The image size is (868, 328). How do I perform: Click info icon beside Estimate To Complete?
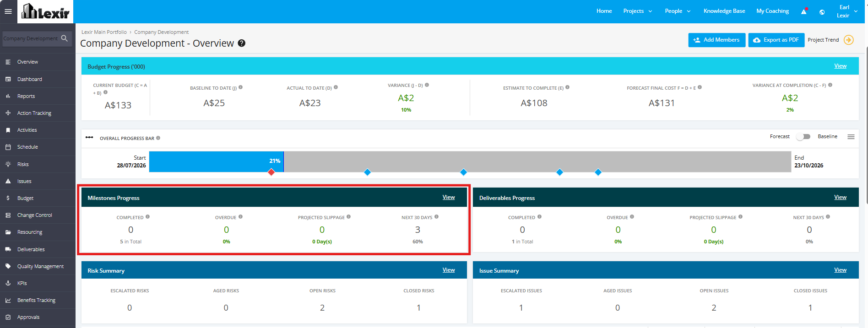point(568,87)
